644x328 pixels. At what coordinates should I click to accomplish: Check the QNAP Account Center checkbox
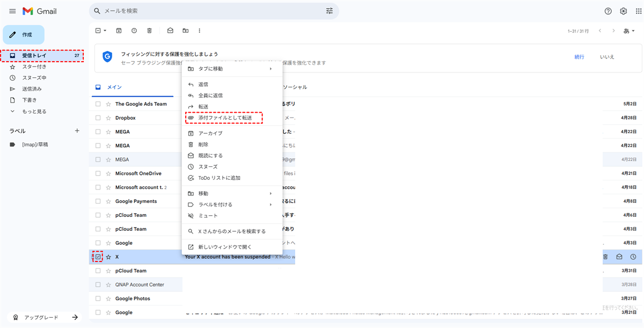click(98, 285)
